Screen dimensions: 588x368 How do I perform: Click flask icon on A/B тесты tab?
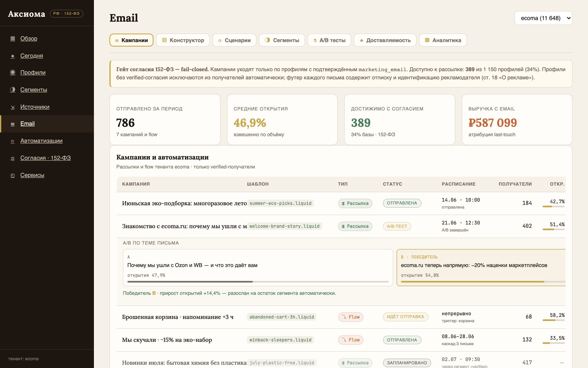pos(315,41)
